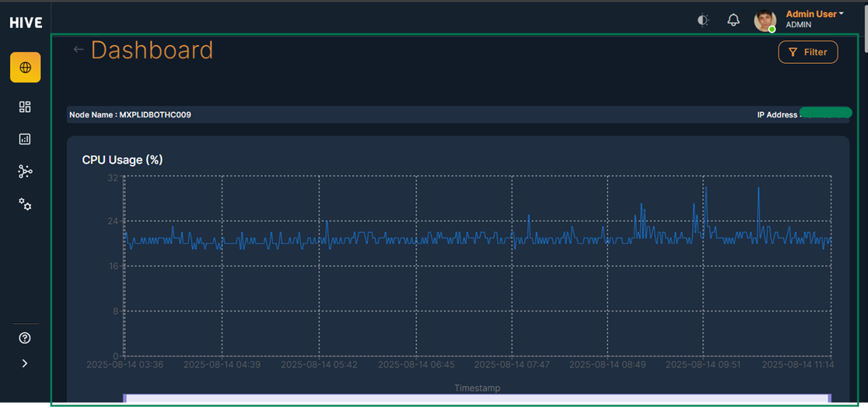The image size is (868, 407).
Task: Click the back arrow beside Dashboard
Action: [78, 50]
